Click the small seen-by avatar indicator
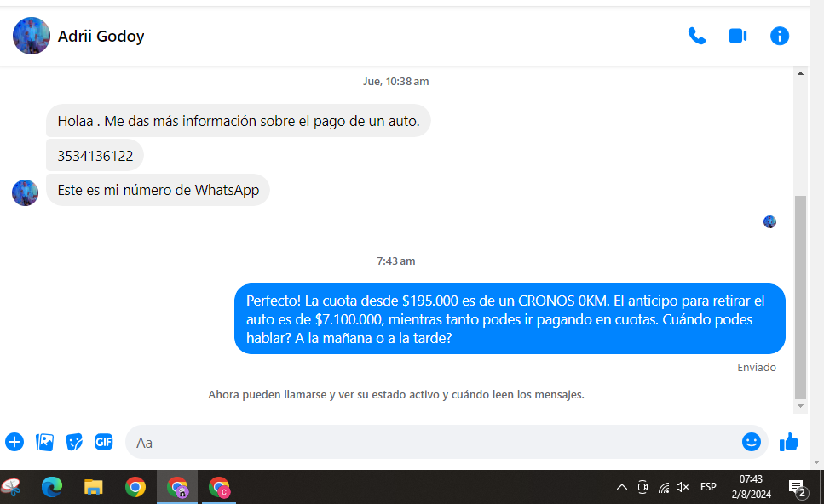Image resolution: width=824 pixels, height=504 pixels. coord(769,221)
